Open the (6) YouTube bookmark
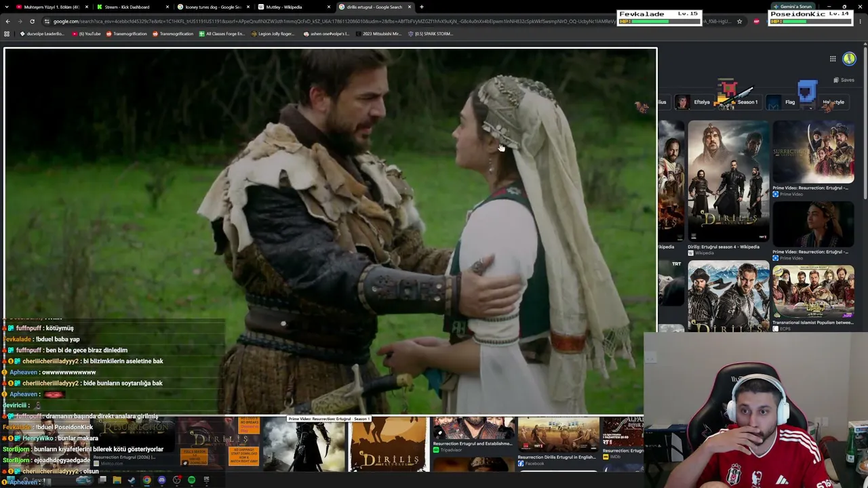 [87, 34]
